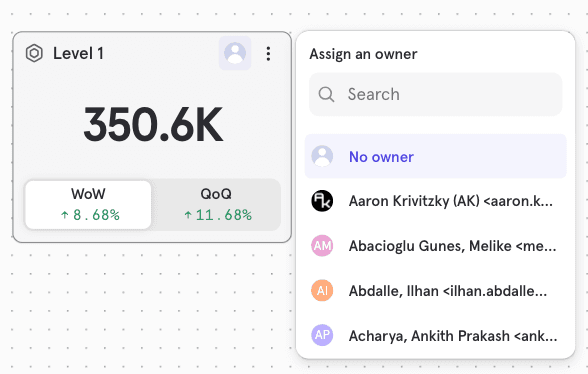Assign Abacioglu Gunes, Melike as owner
Viewport: 588px width, 374px height.
click(435, 246)
